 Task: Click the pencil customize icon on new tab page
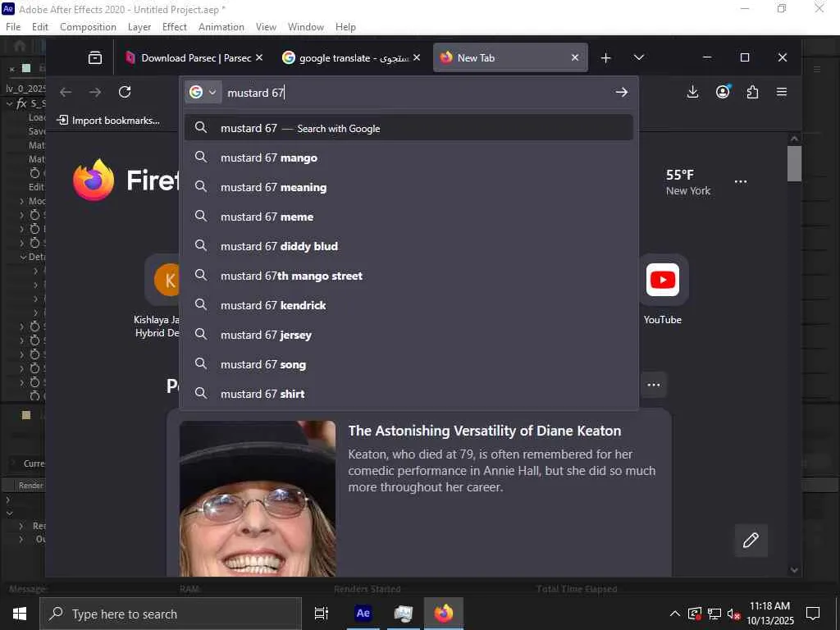click(751, 540)
